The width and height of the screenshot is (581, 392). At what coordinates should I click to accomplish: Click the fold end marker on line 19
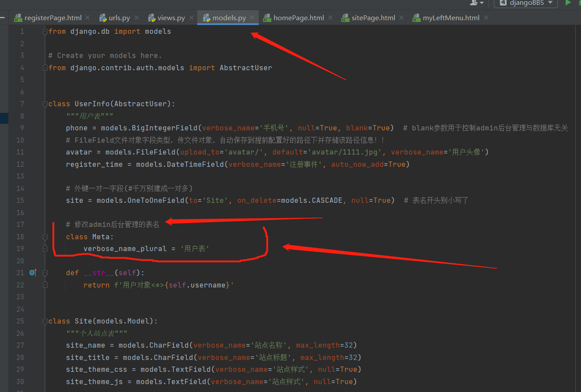click(45, 248)
